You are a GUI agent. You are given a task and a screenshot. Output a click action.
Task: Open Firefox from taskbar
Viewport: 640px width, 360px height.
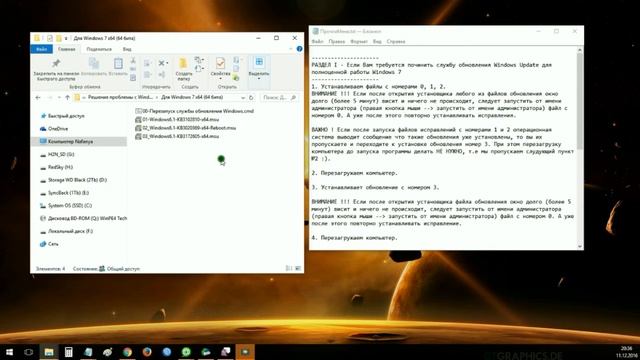coord(147,352)
